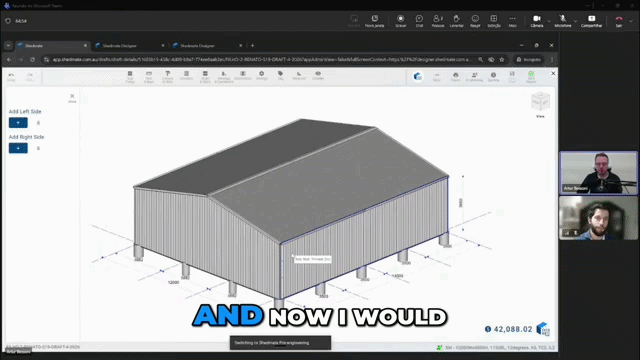Toggle the Microfone mute

click(x=563, y=21)
